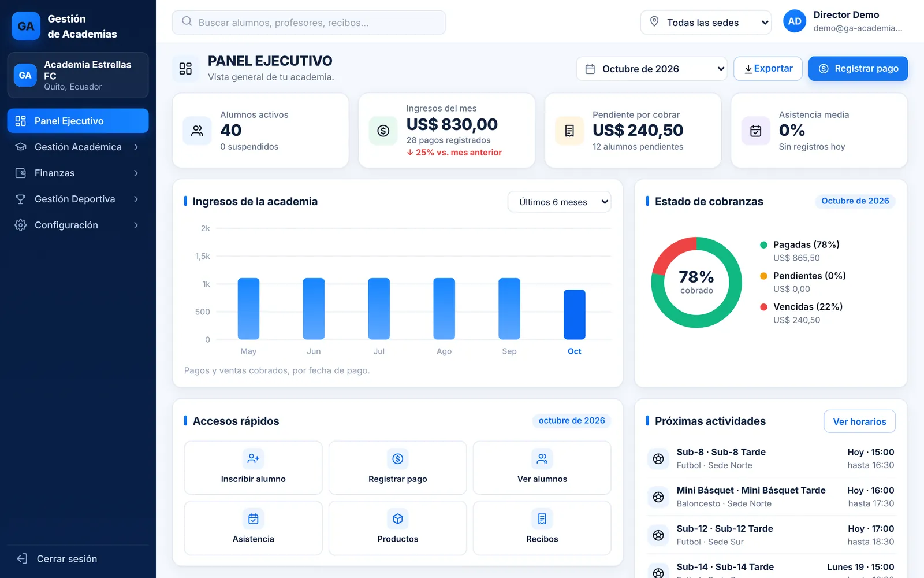924x578 pixels.
Task: Click the Cerrar sesión logout icon
Action: 22,558
